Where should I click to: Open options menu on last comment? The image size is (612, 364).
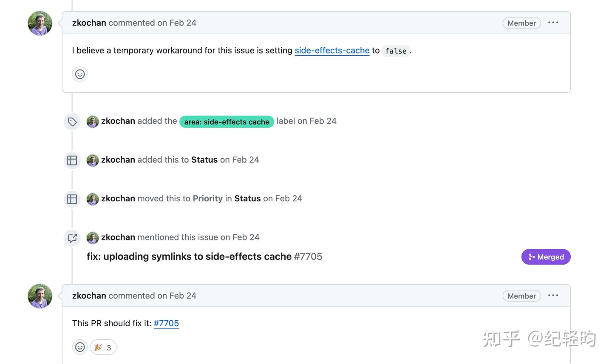coord(553,296)
